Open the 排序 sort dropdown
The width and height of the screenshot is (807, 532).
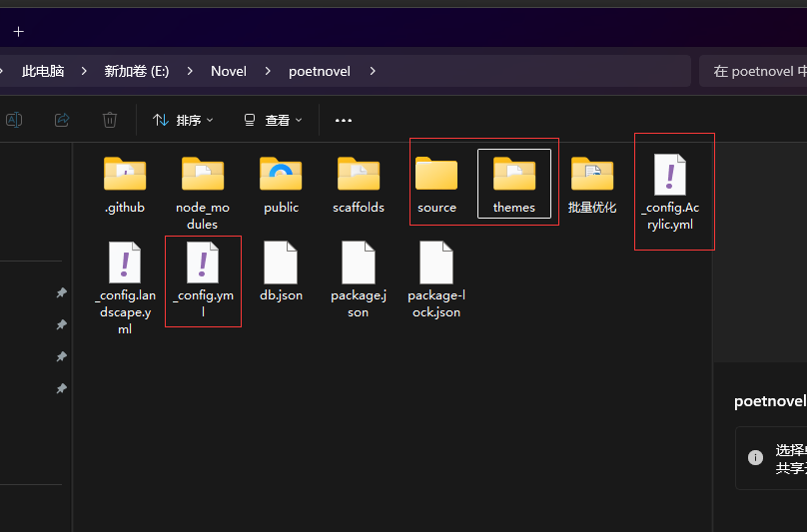(183, 120)
